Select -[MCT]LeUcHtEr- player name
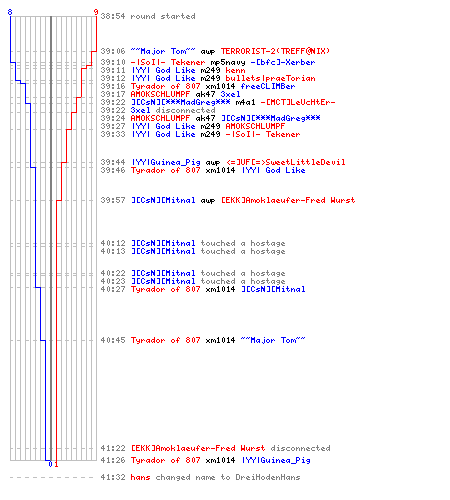 click(x=298, y=102)
